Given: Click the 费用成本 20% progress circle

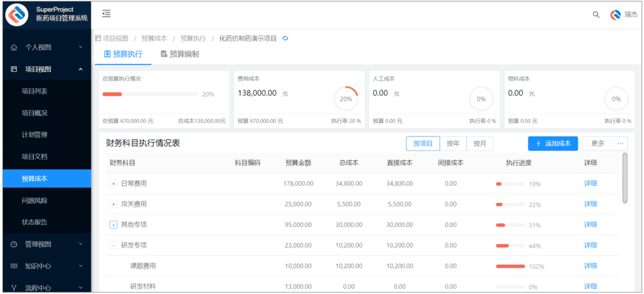Looking at the screenshot, I should (346, 99).
